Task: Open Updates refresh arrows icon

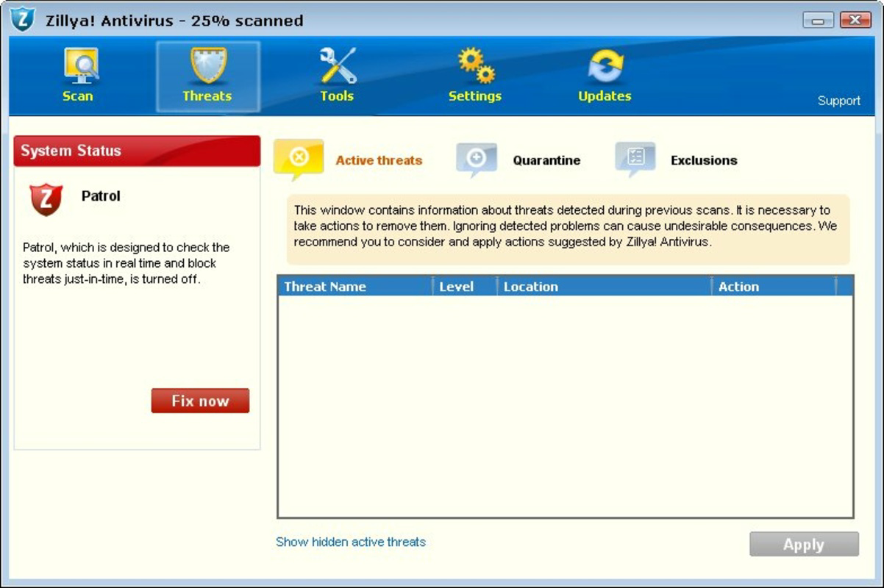Action: (605, 67)
